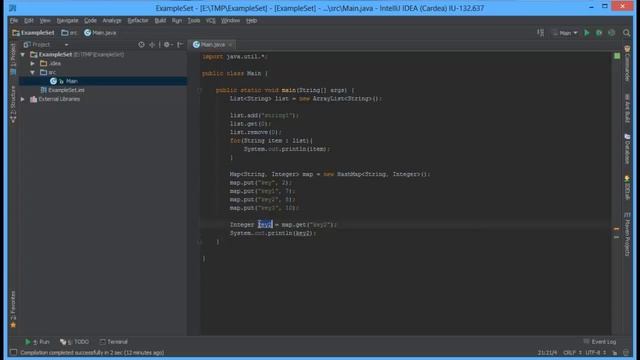640x360 pixels.
Task: Open the Run menu
Action: 177,20
